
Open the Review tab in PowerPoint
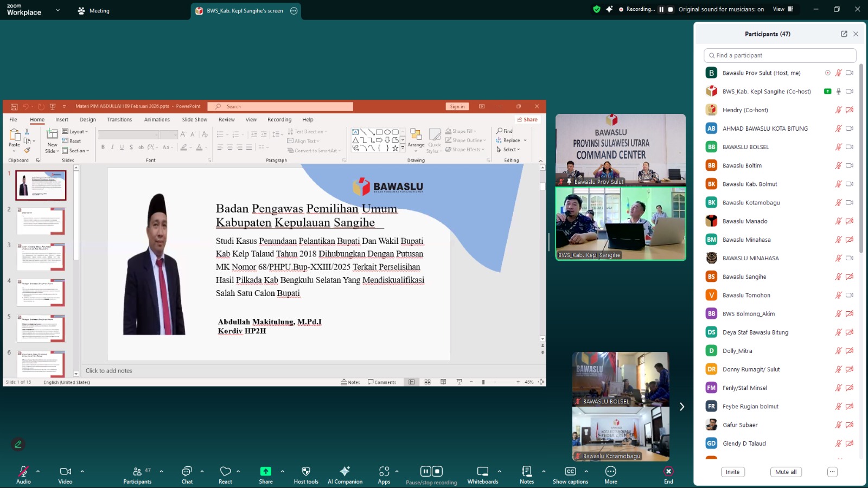coord(227,120)
